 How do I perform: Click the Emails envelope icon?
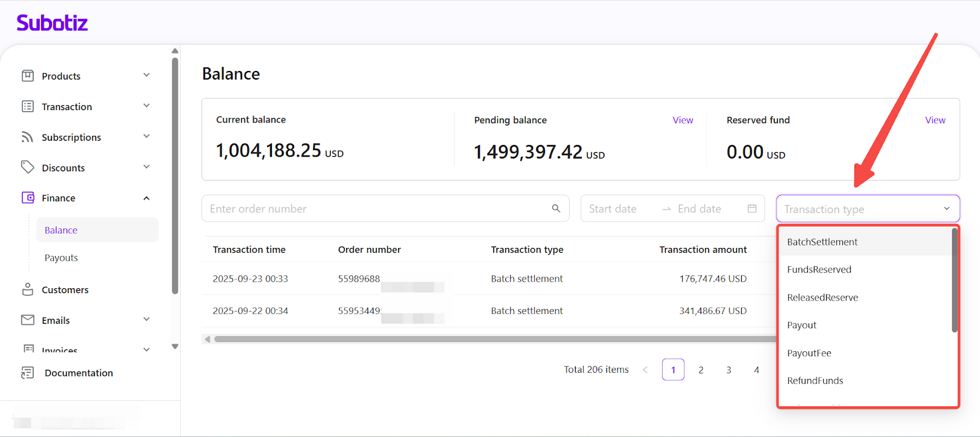pos(28,320)
